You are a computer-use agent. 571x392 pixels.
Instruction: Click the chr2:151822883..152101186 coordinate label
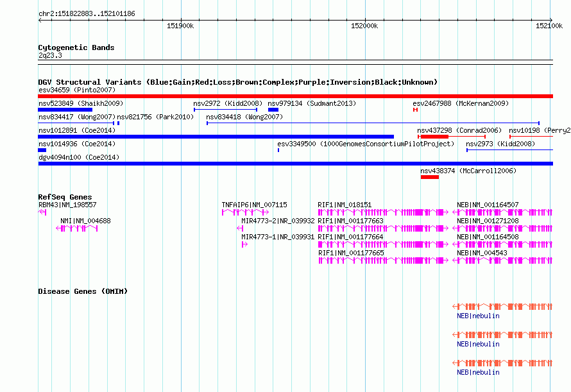click(87, 13)
